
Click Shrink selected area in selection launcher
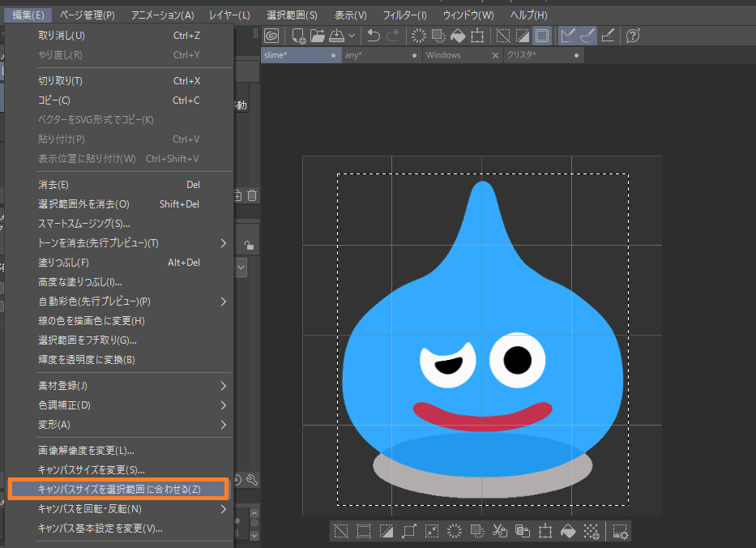tap(432, 531)
